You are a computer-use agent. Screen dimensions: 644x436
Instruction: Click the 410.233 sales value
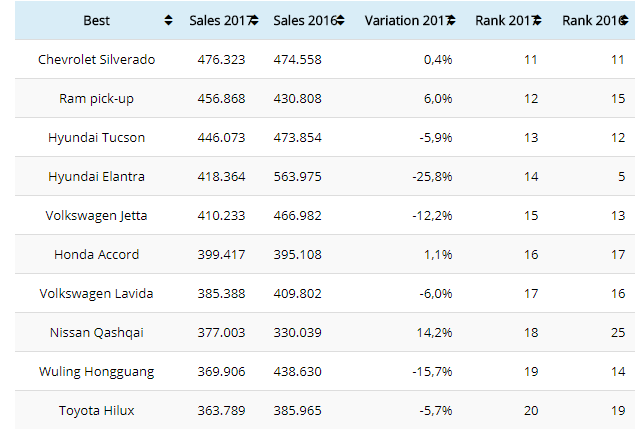coord(221,216)
